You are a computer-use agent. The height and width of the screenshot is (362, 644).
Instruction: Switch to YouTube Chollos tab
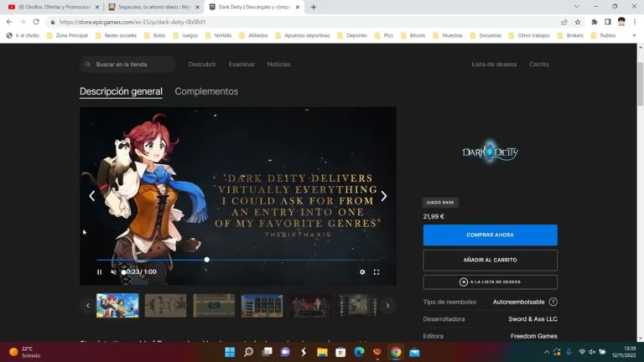point(54,7)
